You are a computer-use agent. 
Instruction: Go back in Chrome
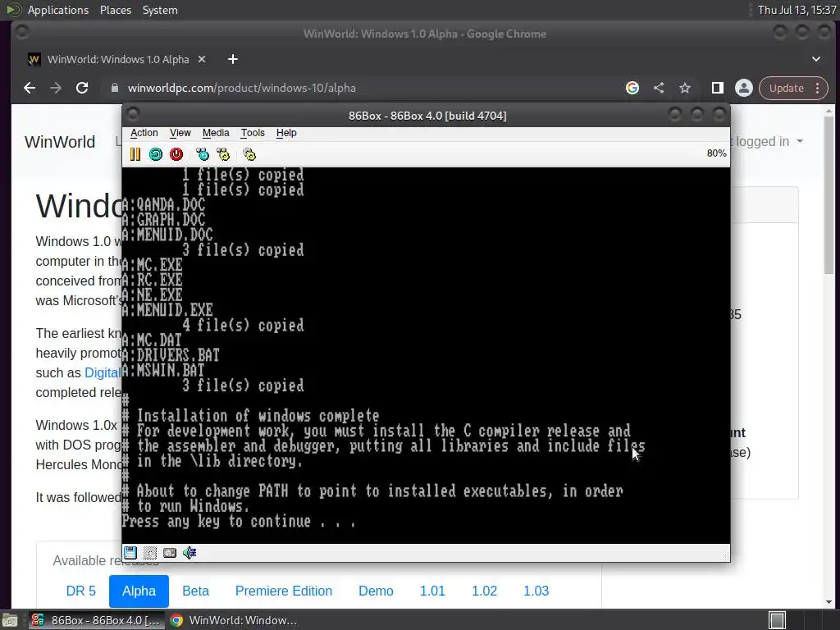pyautogui.click(x=30, y=88)
